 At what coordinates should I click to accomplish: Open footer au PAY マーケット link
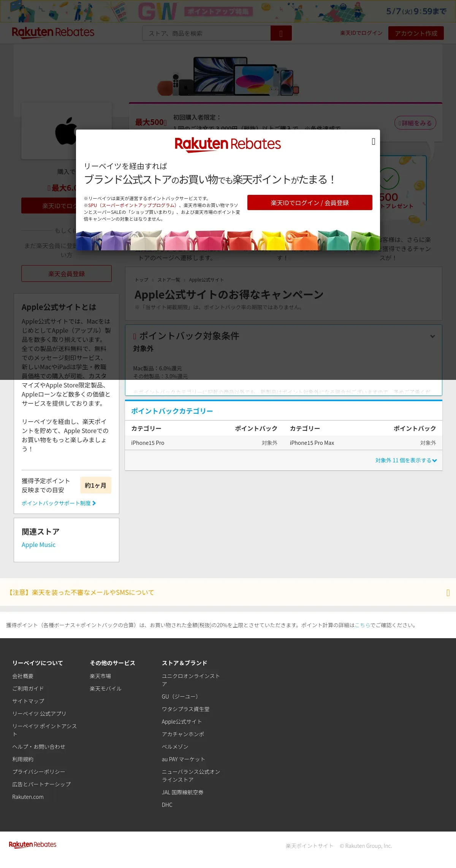coord(184,759)
